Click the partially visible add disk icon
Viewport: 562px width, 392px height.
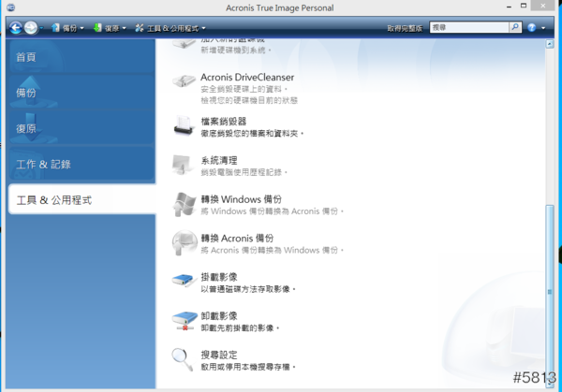(184, 45)
